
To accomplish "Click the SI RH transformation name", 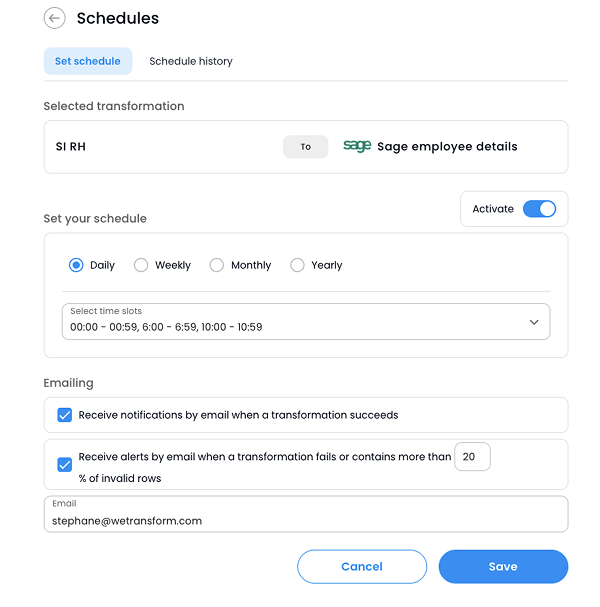I will click(71, 147).
